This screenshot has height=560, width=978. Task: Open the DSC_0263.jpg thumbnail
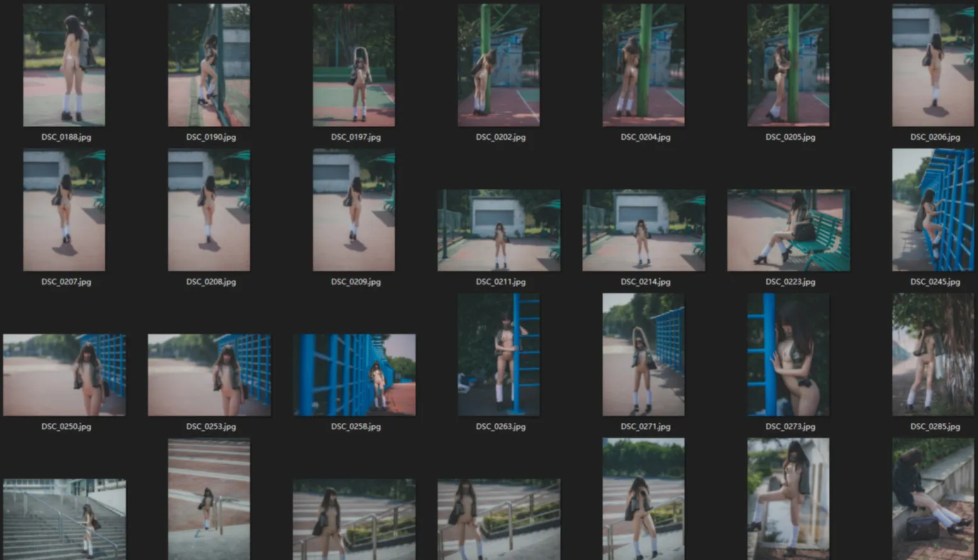(499, 355)
